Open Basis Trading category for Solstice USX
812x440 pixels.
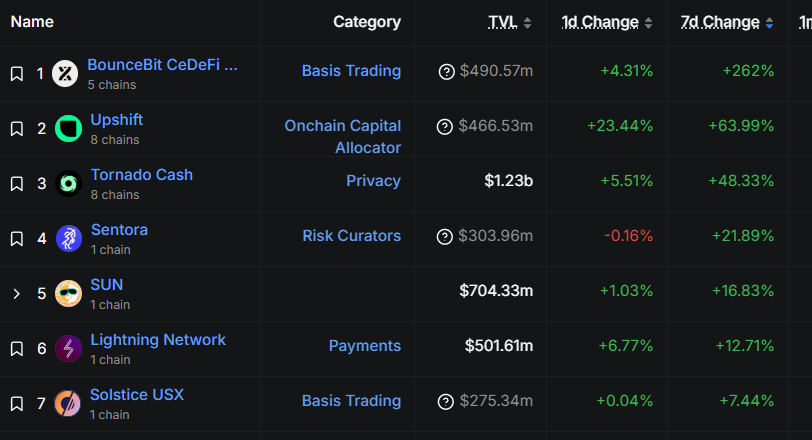(351, 401)
